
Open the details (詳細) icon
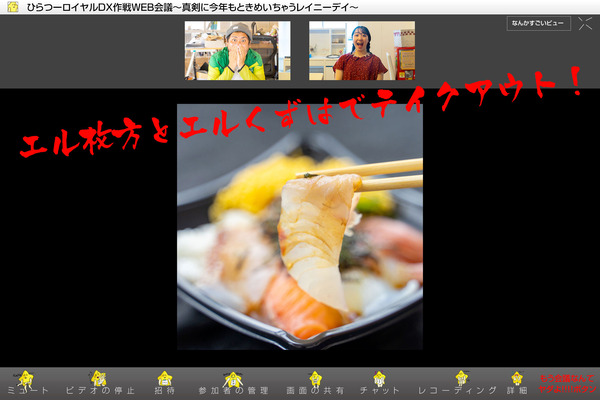coord(517,377)
